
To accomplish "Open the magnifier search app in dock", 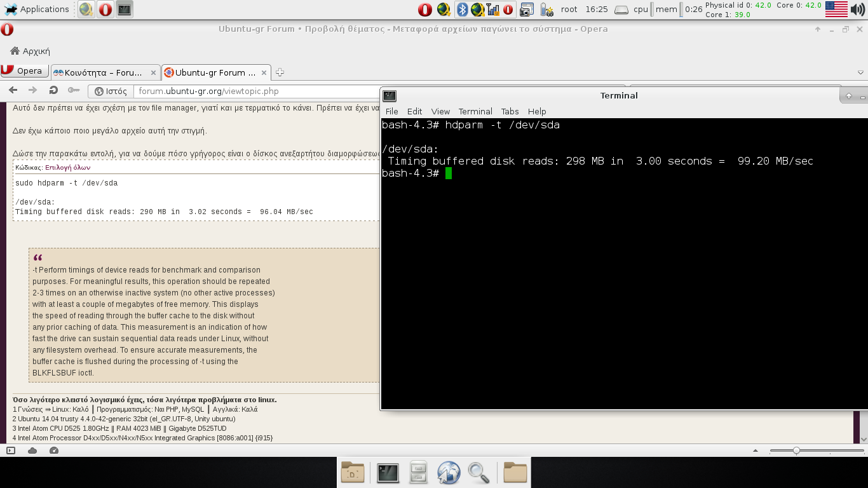I will [x=478, y=473].
